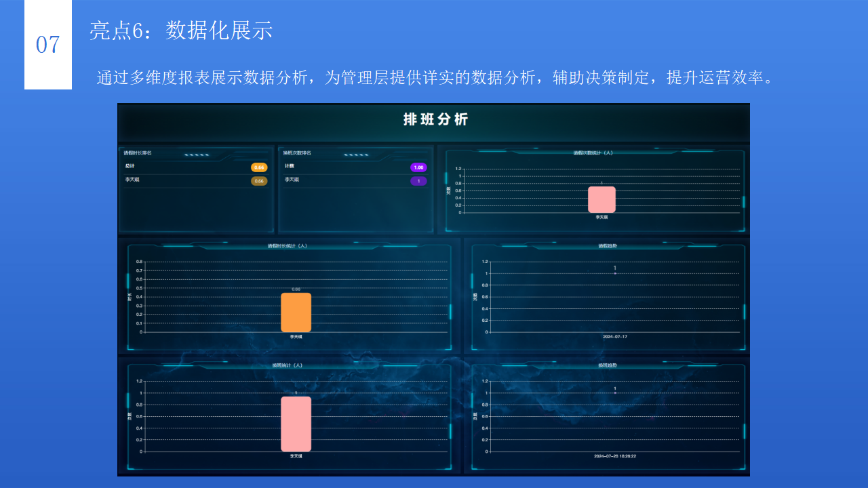The height and width of the screenshot is (488, 868).
Task: Click the 请假次数统计（人）panel title
Action: point(594,153)
